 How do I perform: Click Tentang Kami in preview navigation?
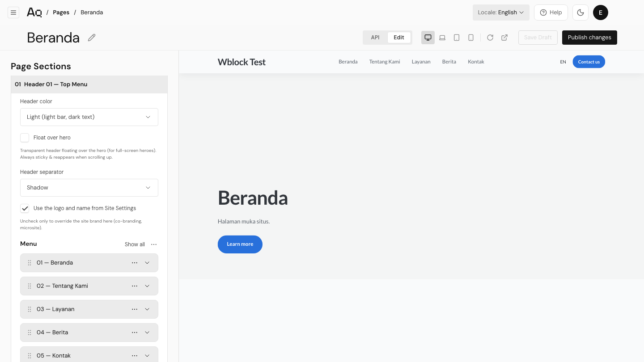point(385,62)
